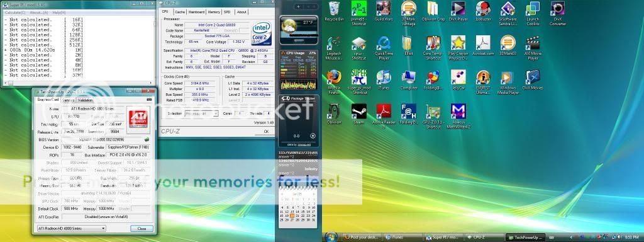644x242 pixels.
Task: Launch Windows Media Player desktop icon
Action: pyautogui.click(x=508, y=83)
